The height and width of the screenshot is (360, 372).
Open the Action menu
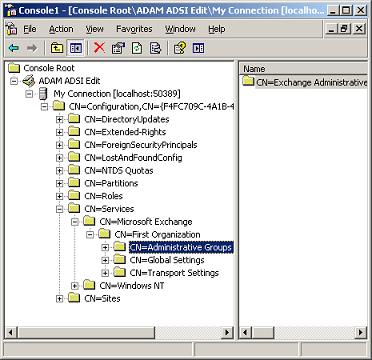click(x=61, y=29)
